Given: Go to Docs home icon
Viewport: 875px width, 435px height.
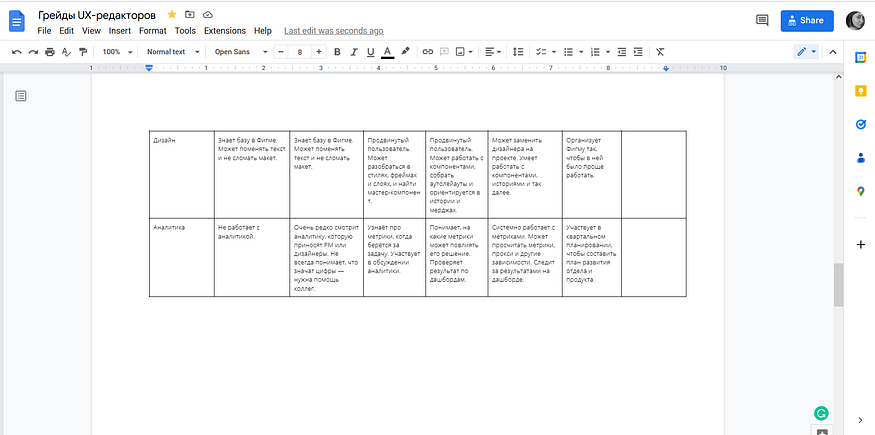Looking at the screenshot, I should (17, 21).
